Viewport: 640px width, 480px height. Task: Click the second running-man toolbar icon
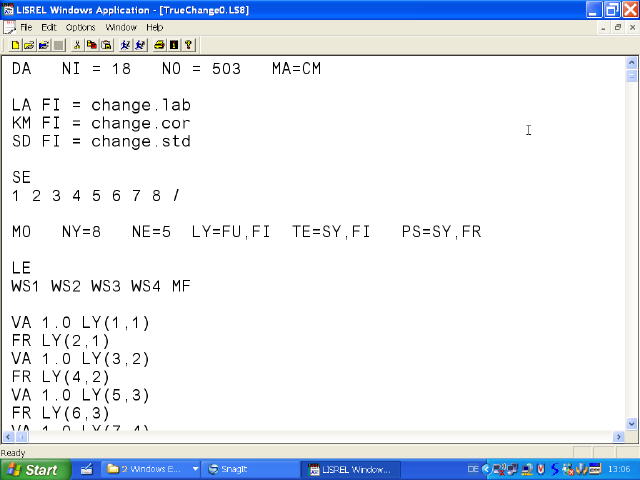(x=138, y=45)
